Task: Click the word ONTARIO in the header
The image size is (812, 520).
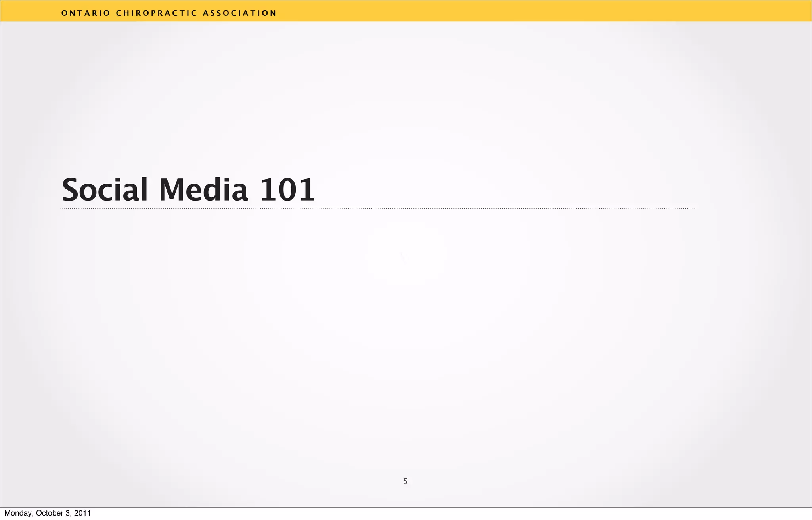Action: click(86, 13)
